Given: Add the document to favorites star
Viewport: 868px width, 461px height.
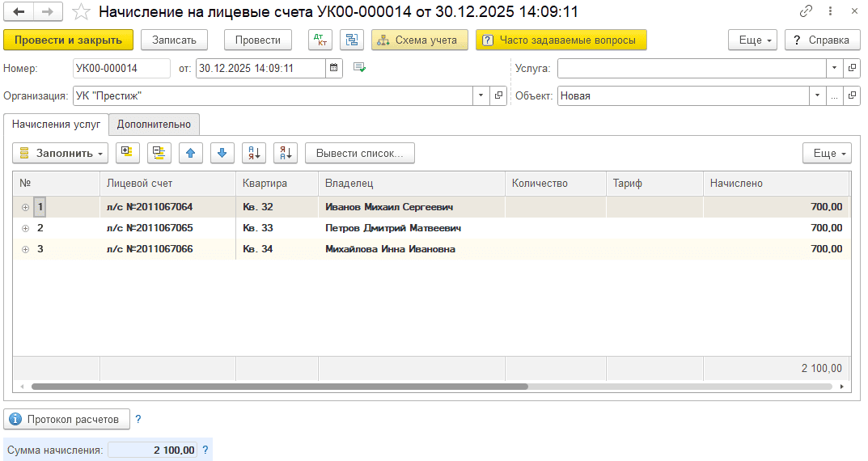Looking at the screenshot, I should [81, 12].
